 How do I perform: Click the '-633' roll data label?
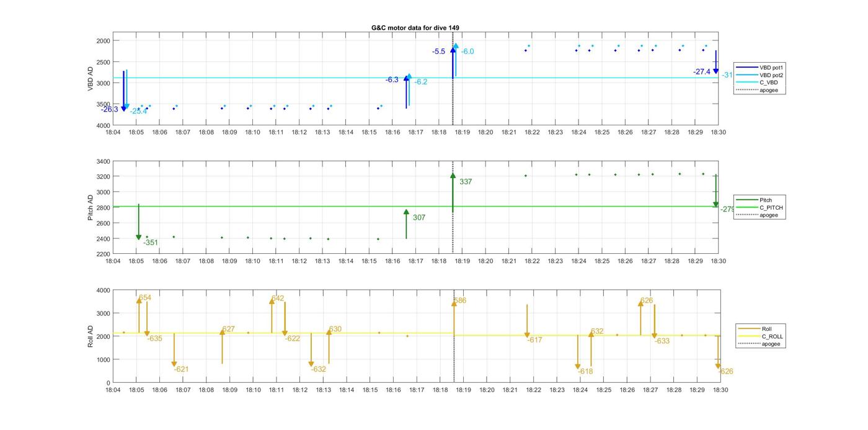point(662,341)
